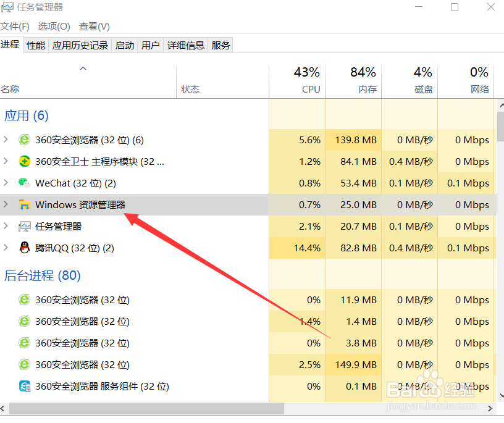Open the 文件(F) menu
The width and height of the screenshot is (504, 423).
pyautogui.click(x=15, y=27)
